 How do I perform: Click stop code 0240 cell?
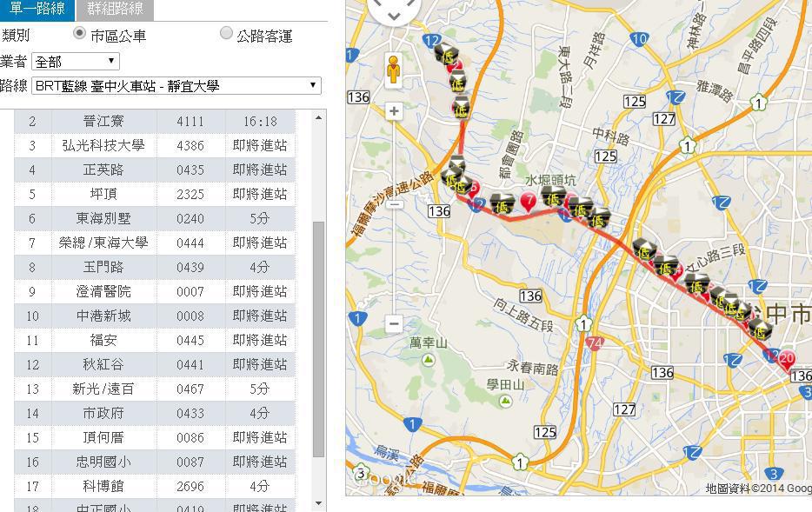pyautogui.click(x=190, y=218)
